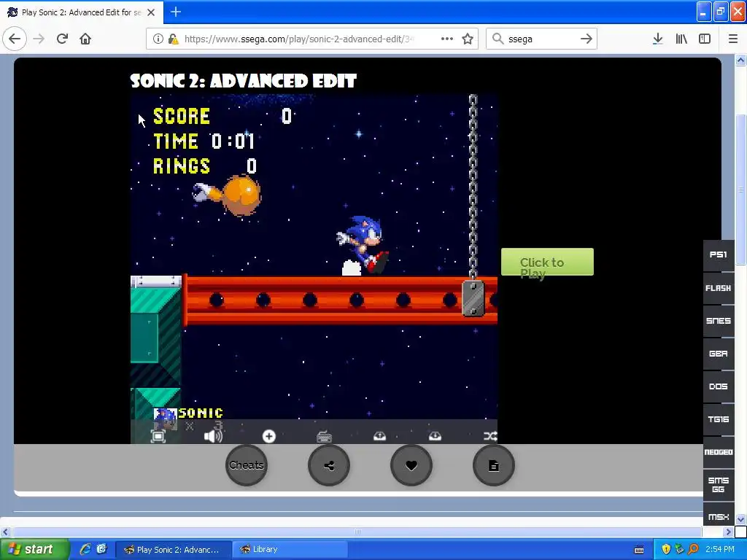Bookmark this page with star icon

(x=468, y=39)
